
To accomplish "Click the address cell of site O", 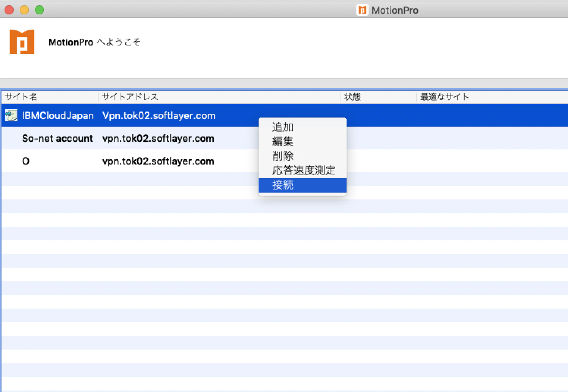I will (x=158, y=161).
